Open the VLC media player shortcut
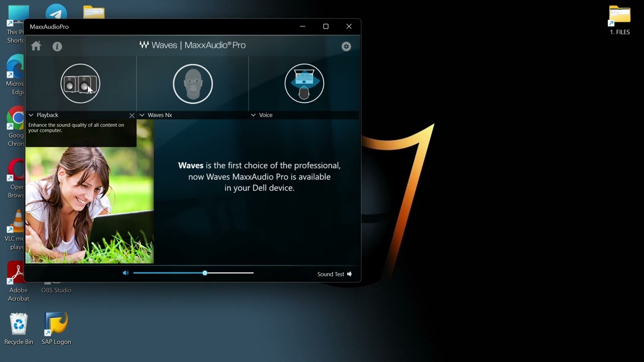Viewport: 644px width, 362px height. click(16, 230)
